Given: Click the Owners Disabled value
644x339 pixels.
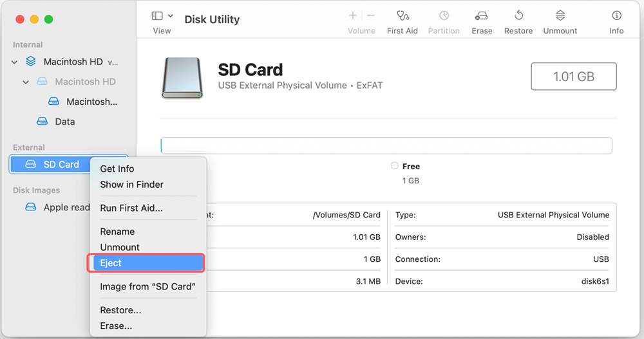Looking at the screenshot, I should (x=592, y=237).
